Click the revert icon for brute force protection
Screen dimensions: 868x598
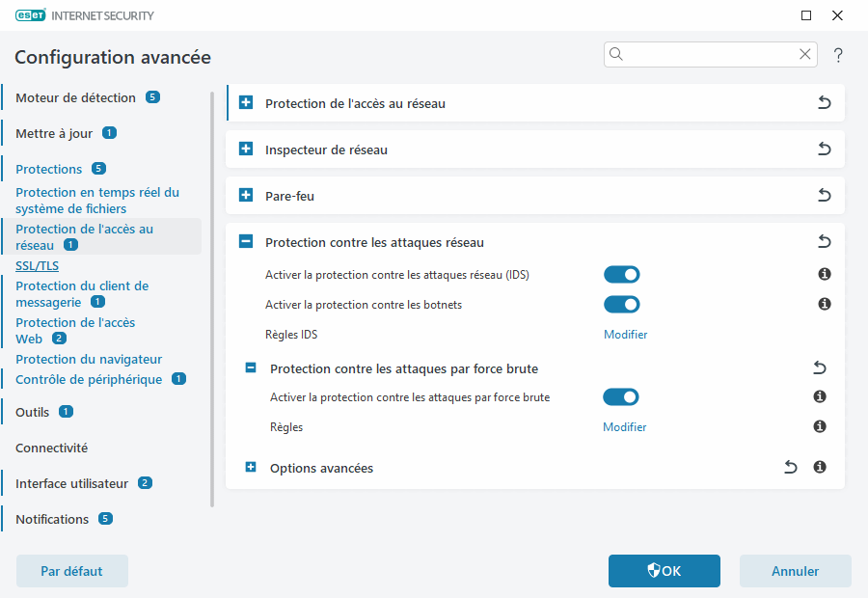point(819,367)
